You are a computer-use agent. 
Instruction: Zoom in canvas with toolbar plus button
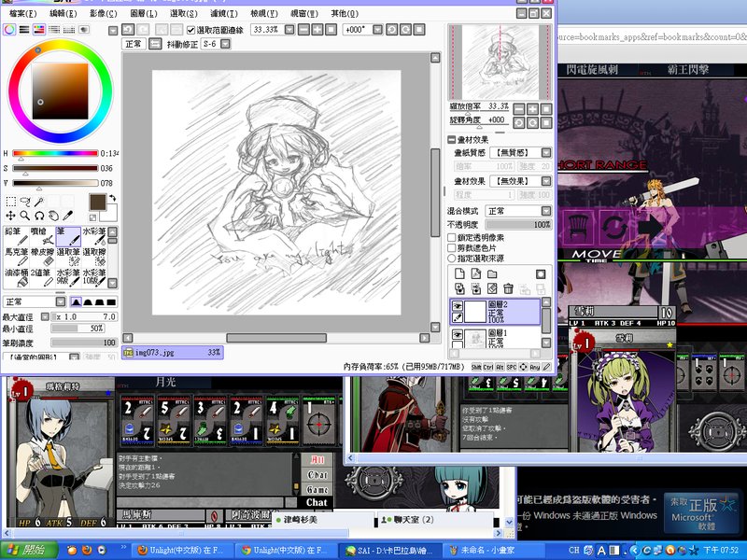point(317,30)
